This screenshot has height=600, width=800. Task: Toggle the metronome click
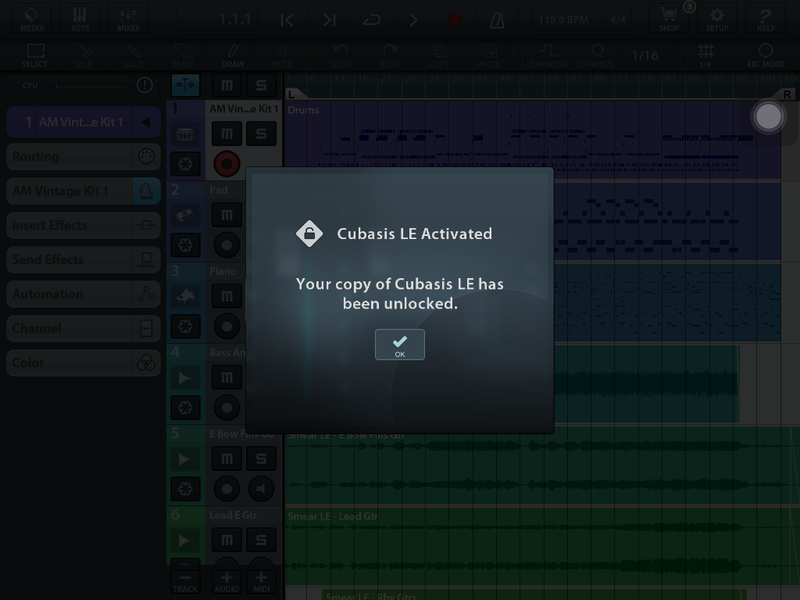[x=497, y=20]
